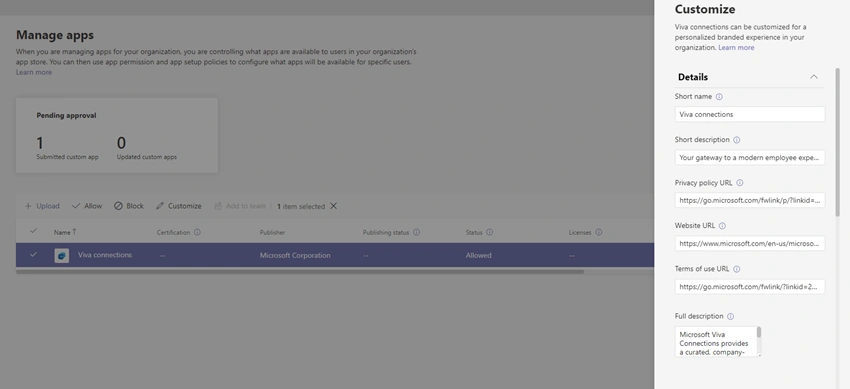This screenshot has width=850, height=389.
Task: Click the Licenses info icon
Action: coord(598,232)
